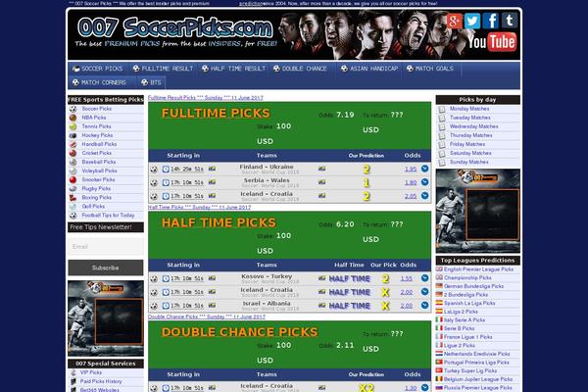Expand the Iceland - Croatia double chance row arrow
Image resolution: width=588 pixels, height=392 pixels.
pyautogui.click(x=424, y=387)
